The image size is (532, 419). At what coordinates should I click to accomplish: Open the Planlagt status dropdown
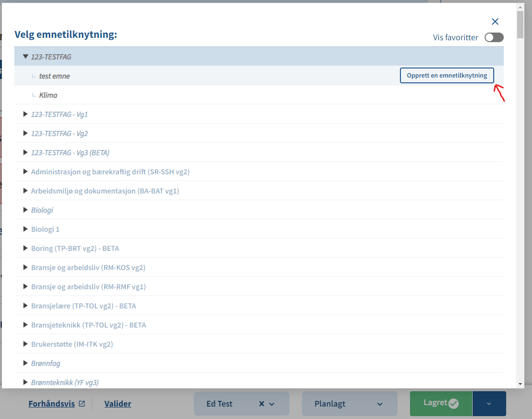pyautogui.click(x=349, y=404)
